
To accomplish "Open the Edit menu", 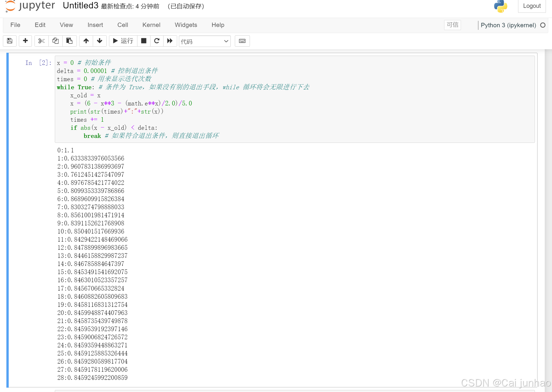I will click(40, 25).
